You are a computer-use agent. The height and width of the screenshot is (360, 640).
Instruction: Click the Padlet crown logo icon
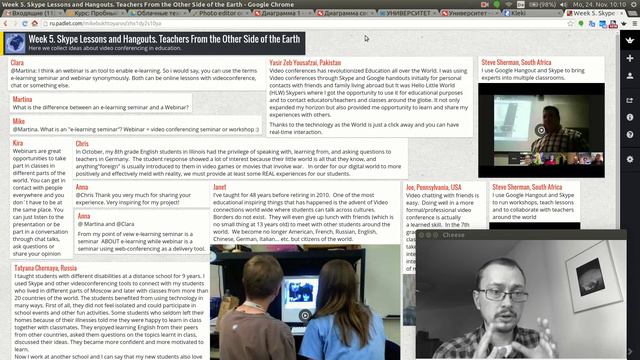coord(630,40)
